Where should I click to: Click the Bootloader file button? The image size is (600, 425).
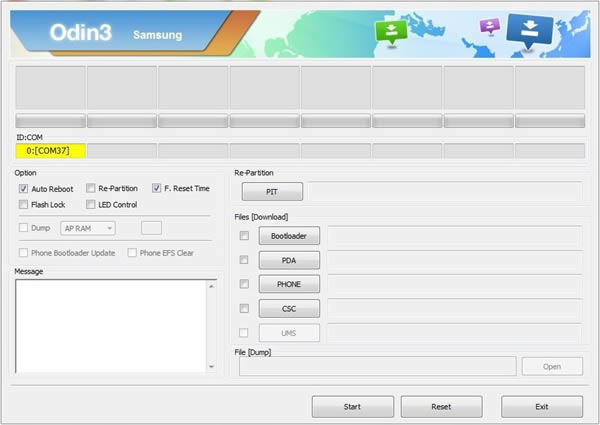(289, 236)
